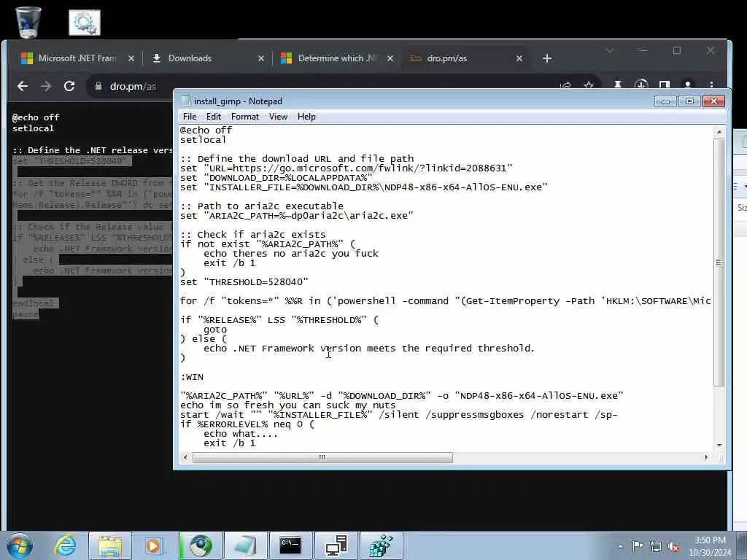Open Notepad Format menu
Viewport: 747px width, 560px height.
245,117
